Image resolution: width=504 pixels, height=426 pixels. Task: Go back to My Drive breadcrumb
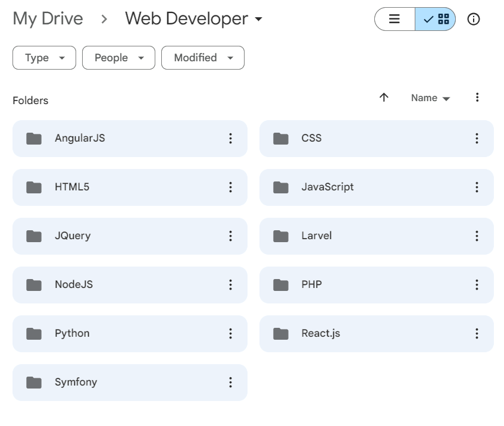coord(48,18)
